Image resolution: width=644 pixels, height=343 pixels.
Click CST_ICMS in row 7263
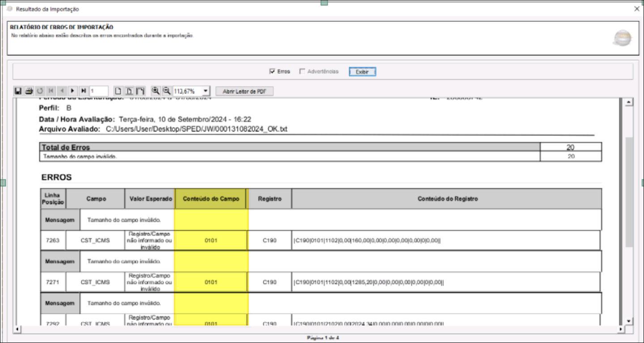coord(95,241)
